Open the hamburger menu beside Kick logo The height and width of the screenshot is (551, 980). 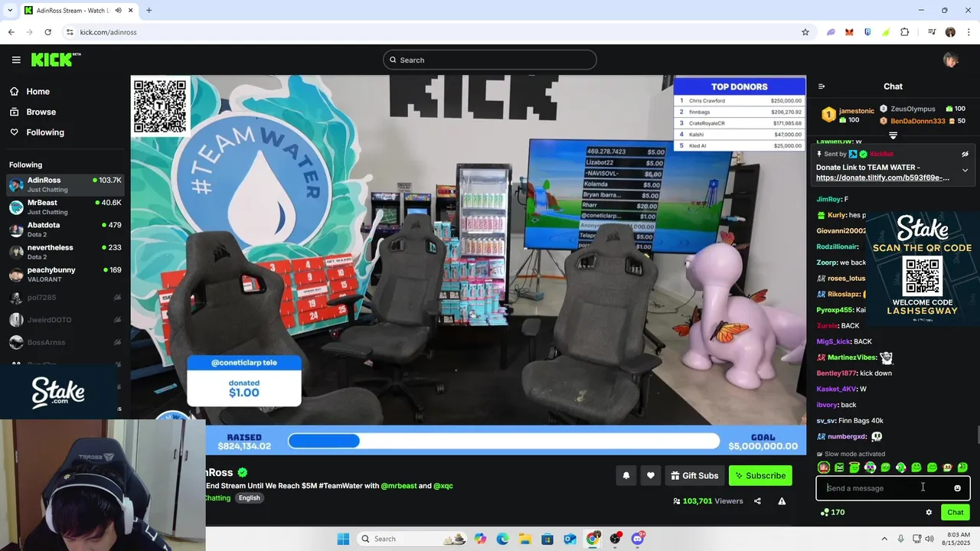(x=16, y=60)
